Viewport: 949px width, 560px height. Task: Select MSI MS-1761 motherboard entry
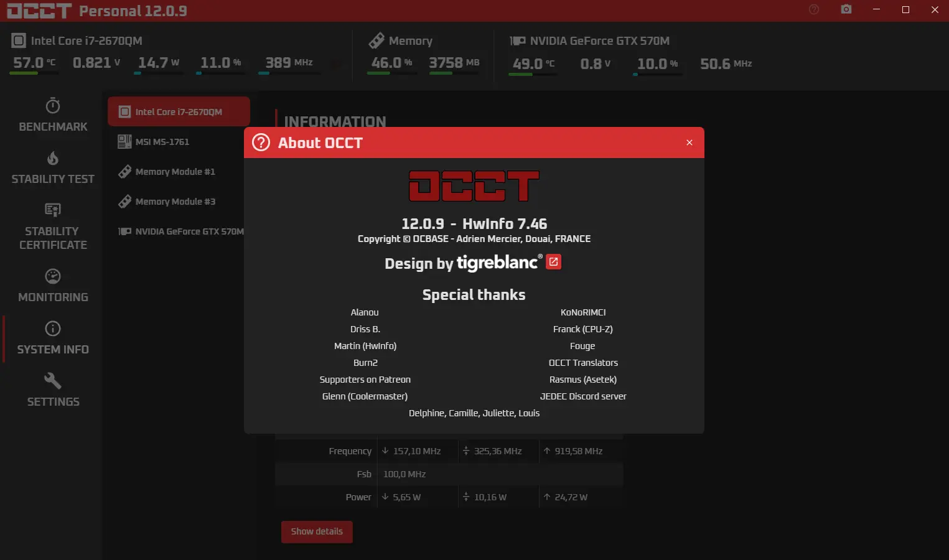click(x=179, y=142)
